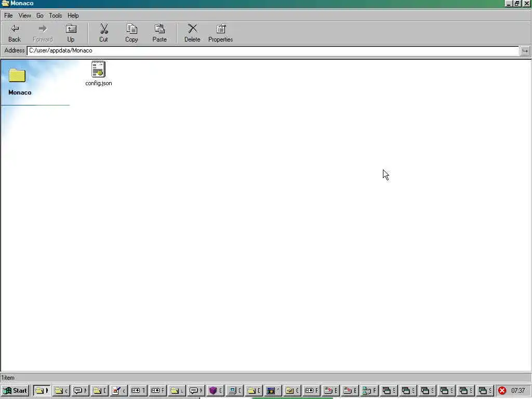The width and height of the screenshot is (532, 399).
Task: Copy the selected item
Action: point(131,33)
